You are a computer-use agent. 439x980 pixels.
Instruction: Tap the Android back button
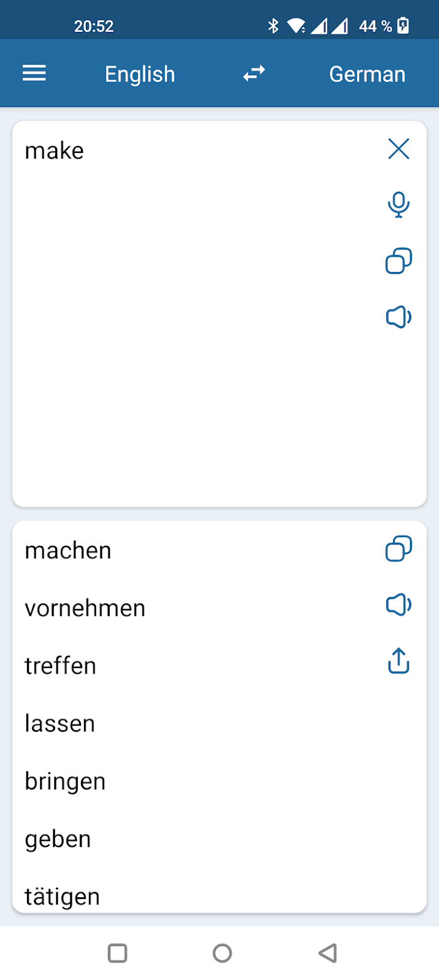(x=327, y=953)
